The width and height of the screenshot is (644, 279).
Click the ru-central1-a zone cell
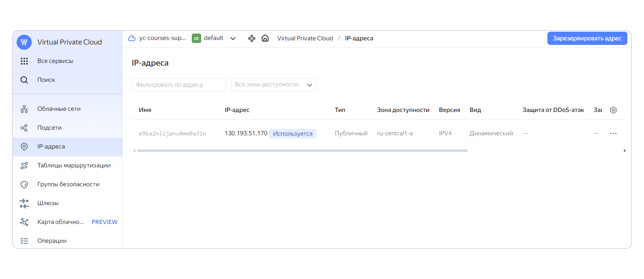[395, 133]
